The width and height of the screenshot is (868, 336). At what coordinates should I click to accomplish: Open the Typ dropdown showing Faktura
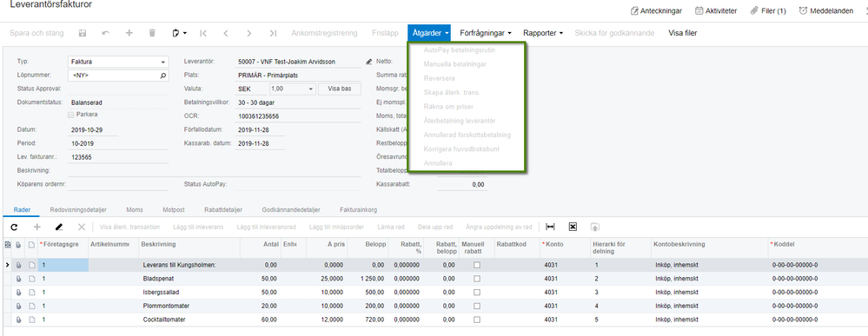pos(117,62)
